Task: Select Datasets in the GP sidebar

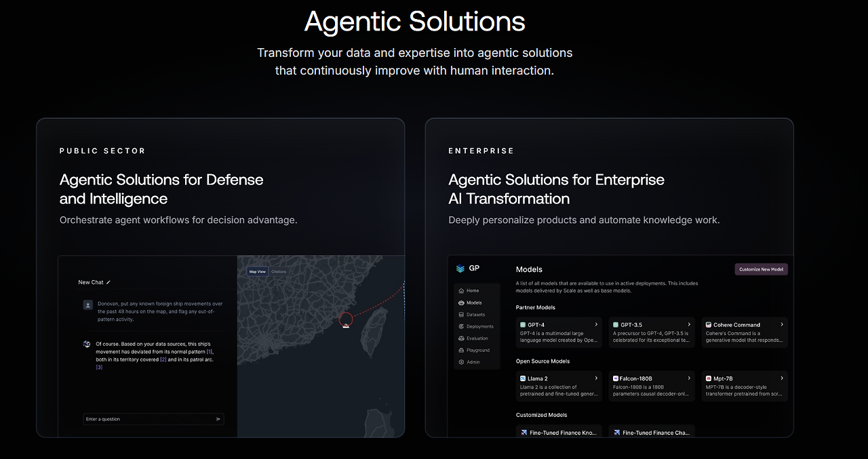Action: point(473,314)
